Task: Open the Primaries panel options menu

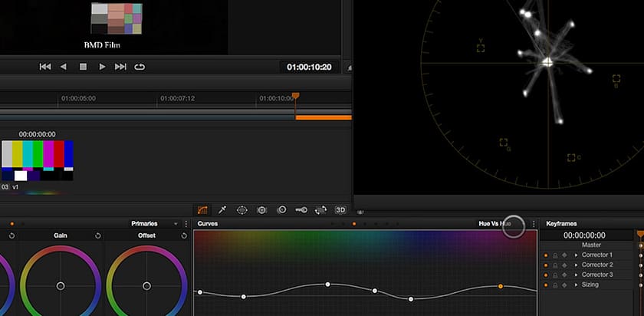Action: click(186, 224)
